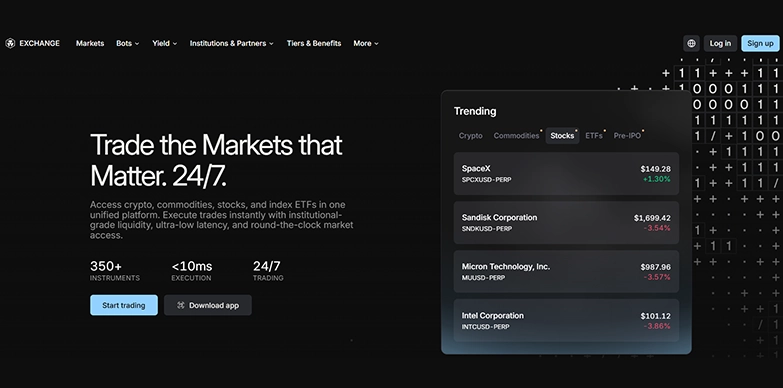783x388 pixels.
Task: Expand the More dropdown menu
Action: pos(366,43)
